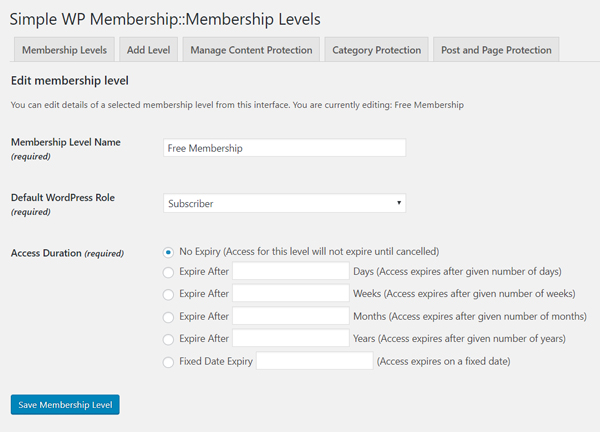Image resolution: width=600 pixels, height=432 pixels.
Task: Focus the Days expiry input box
Action: (291, 271)
